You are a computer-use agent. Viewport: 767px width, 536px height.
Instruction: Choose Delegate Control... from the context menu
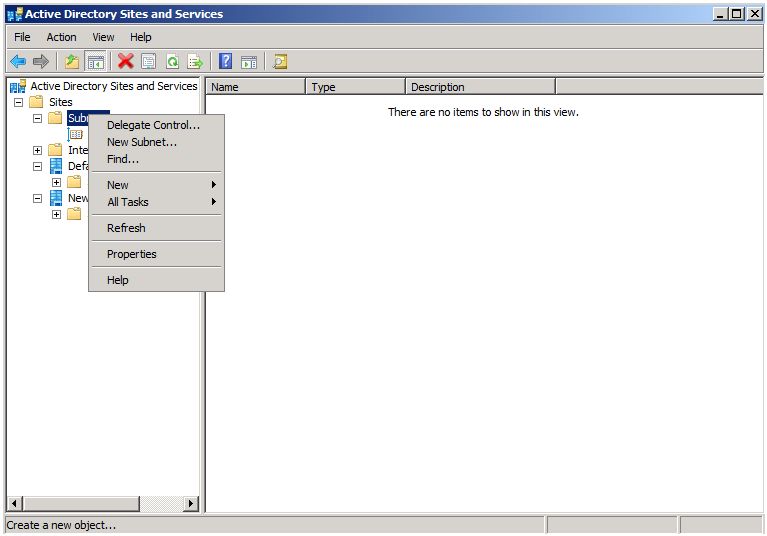coord(157,125)
